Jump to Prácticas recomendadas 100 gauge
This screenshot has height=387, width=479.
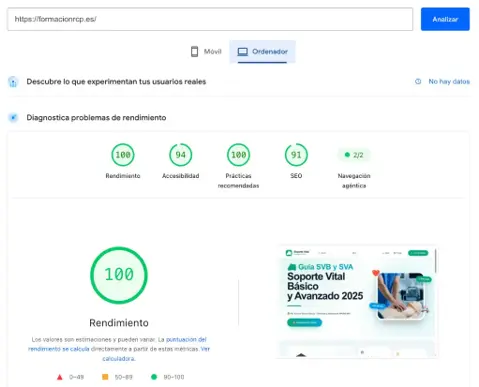238,155
